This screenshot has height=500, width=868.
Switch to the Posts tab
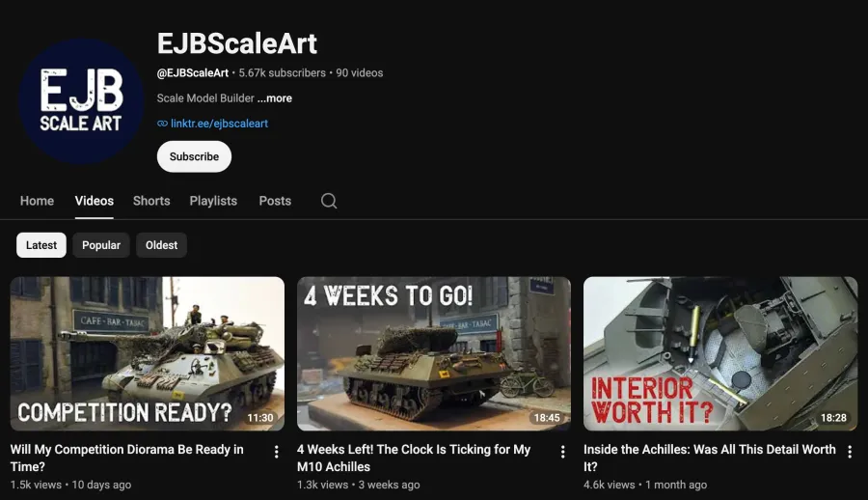pos(275,201)
